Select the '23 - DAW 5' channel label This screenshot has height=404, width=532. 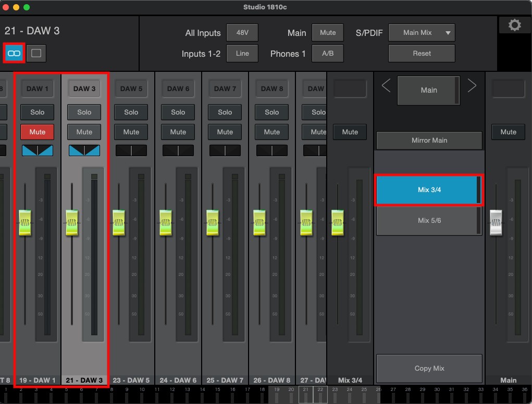pos(131,380)
